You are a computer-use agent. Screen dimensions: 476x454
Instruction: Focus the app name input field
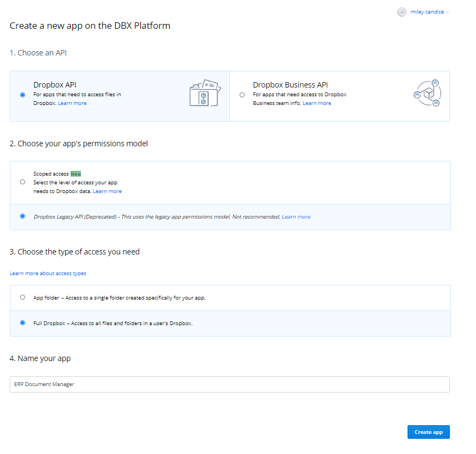click(x=230, y=384)
